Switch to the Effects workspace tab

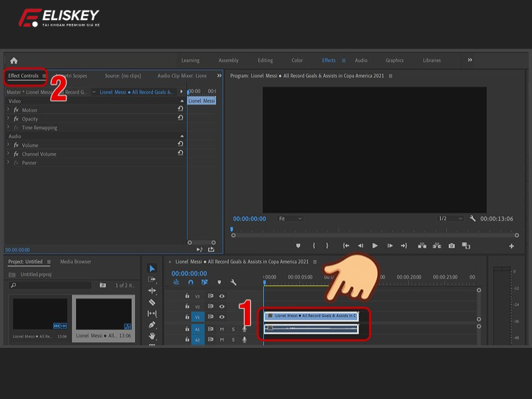click(331, 60)
